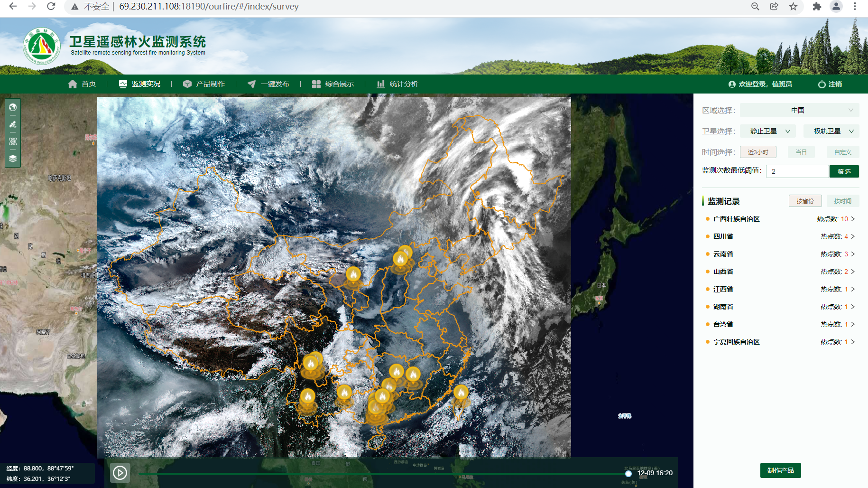Click the fire marker in Taiwan
868x488 pixels.
[x=461, y=393]
